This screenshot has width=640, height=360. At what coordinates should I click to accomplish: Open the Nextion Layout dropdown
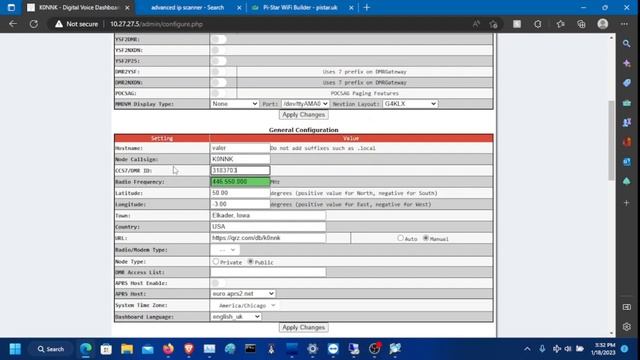tap(410, 104)
